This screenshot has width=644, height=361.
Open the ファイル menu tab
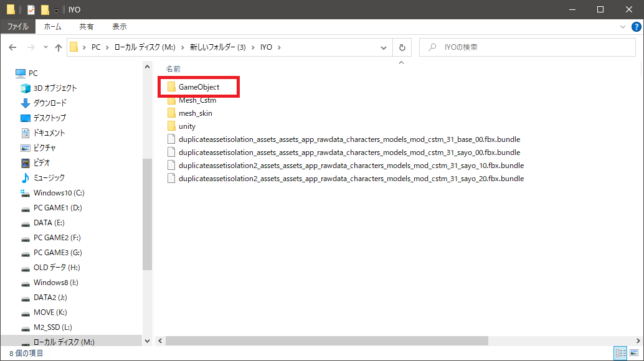(x=18, y=27)
